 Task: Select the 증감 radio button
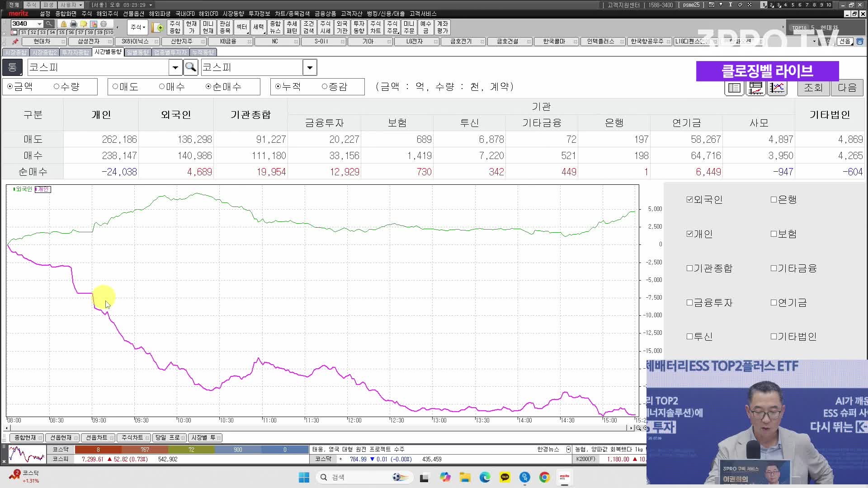click(x=325, y=86)
